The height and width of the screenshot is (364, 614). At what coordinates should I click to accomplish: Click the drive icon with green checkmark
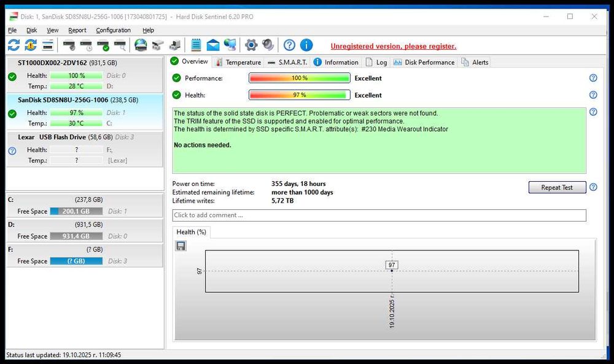[103, 45]
